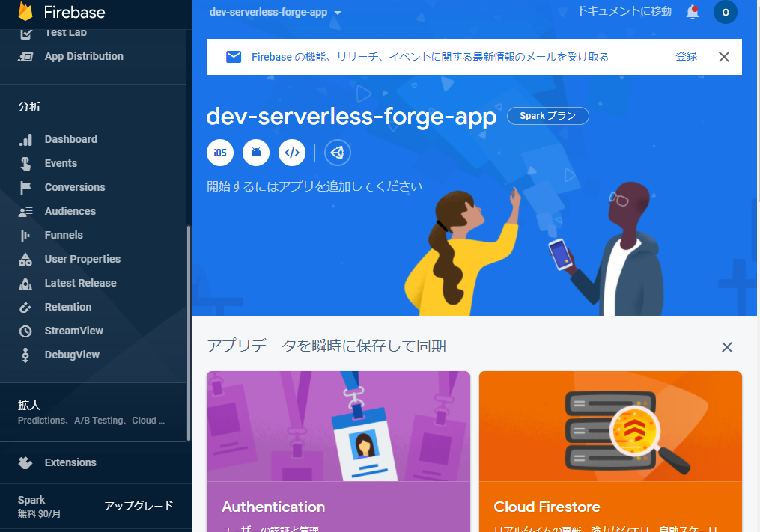Viewport: 760px width, 532px height.
Task: Click the sidebar vertical scrollbar
Action: 189,334
